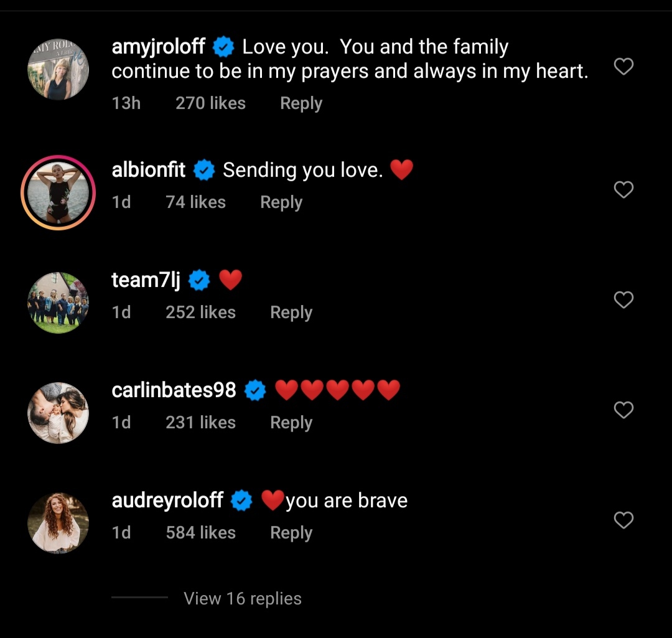
Task: Open audreyroloff's profile picture
Action: coord(58,523)
